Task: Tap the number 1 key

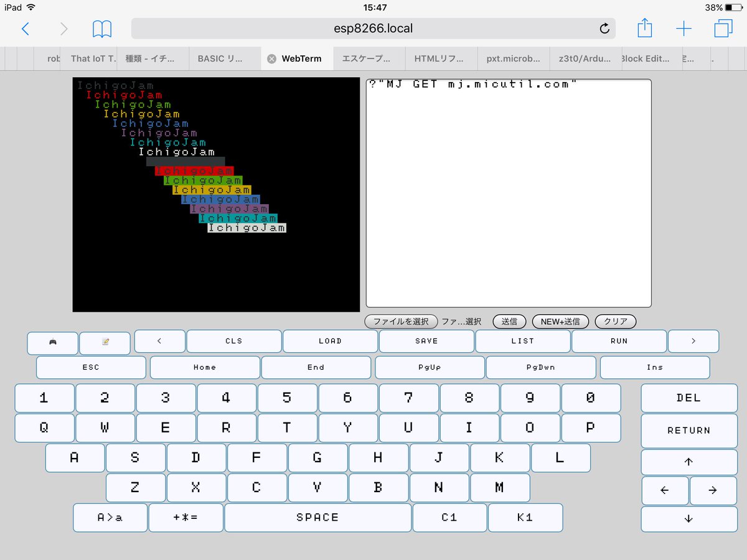Action: (x=44, y=398)
